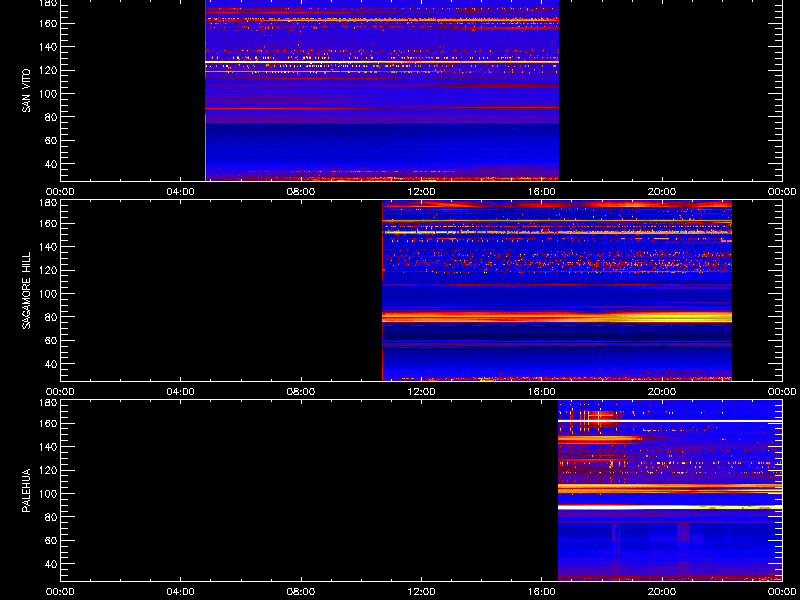
Task: Select the 140 tick label on SAN VITO axis
Action: pos(50,47)
